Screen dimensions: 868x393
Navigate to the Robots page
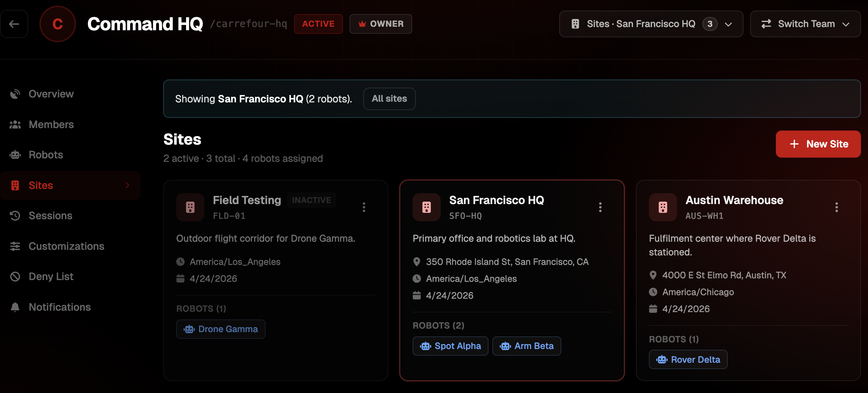(x=46, y=155)
